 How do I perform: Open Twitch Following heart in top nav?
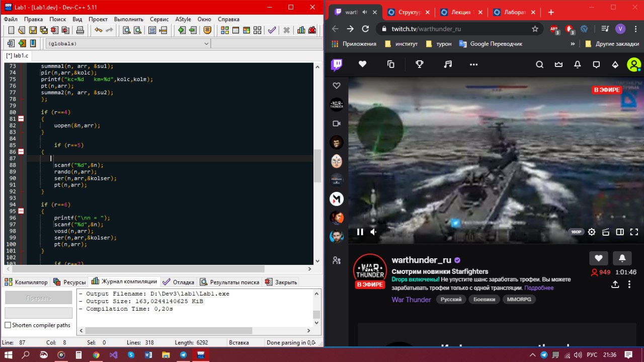coord(362,64)
